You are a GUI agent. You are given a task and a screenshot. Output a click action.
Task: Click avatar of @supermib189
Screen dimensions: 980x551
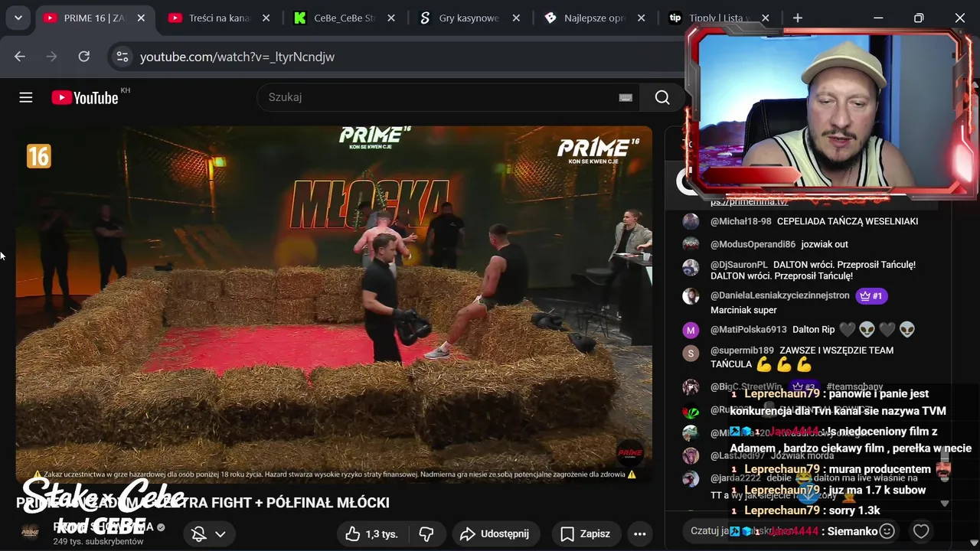[x=691, y=353]
